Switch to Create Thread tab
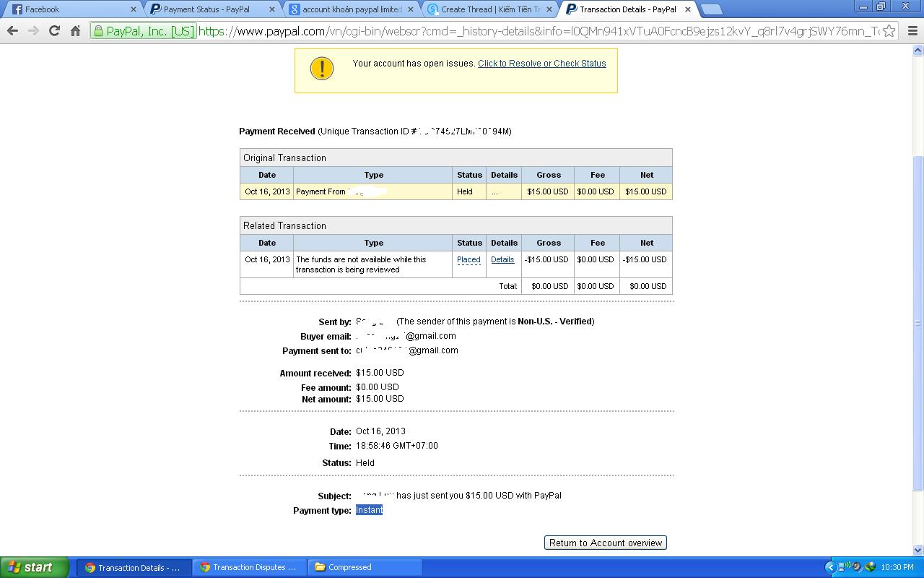924x578 pixels. click(488, 9)
